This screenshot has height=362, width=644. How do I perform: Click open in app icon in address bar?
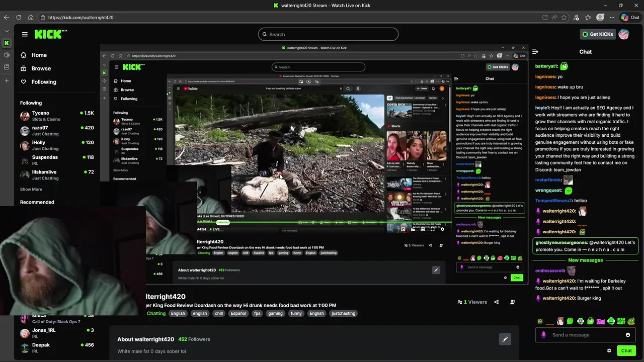coord(545,17)
